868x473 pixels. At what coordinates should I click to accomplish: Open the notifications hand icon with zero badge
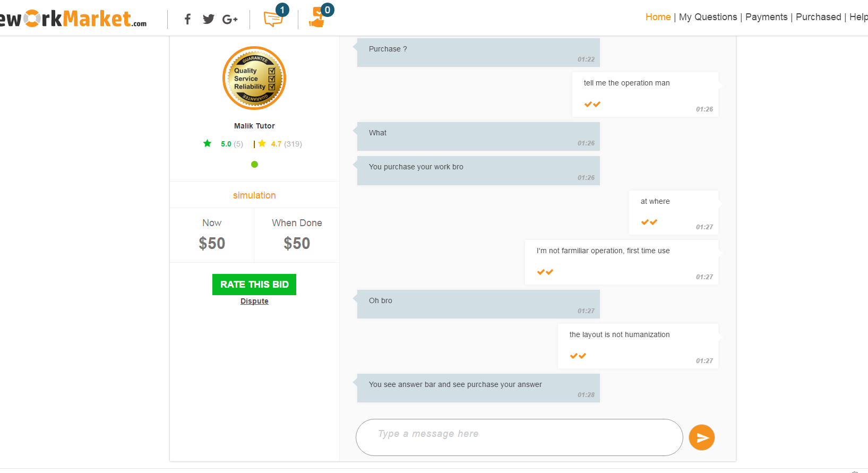click(320, 17)
